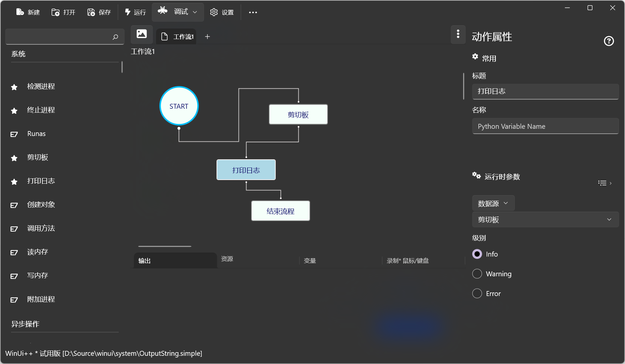Click the list icon beside 运行时参数
Viewport: 625px width, 364px height.
602,183
